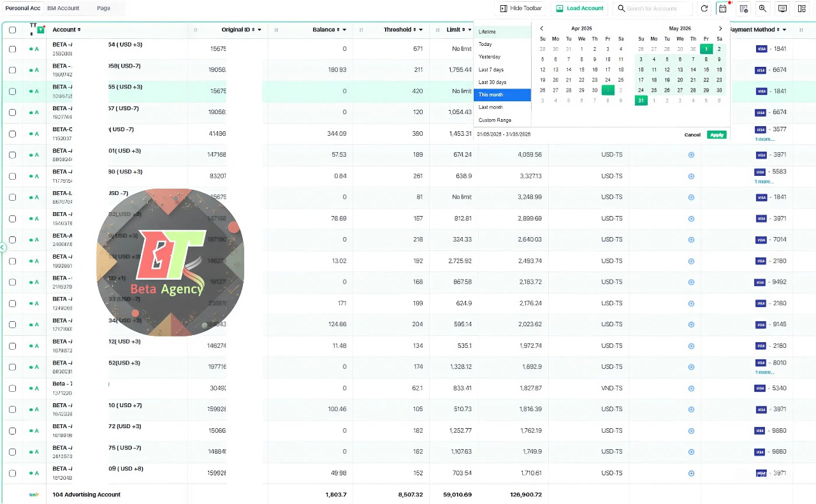The image size is (816, 504).
Task: Open the Threshold column dropdown arrow
Action: 421,30
